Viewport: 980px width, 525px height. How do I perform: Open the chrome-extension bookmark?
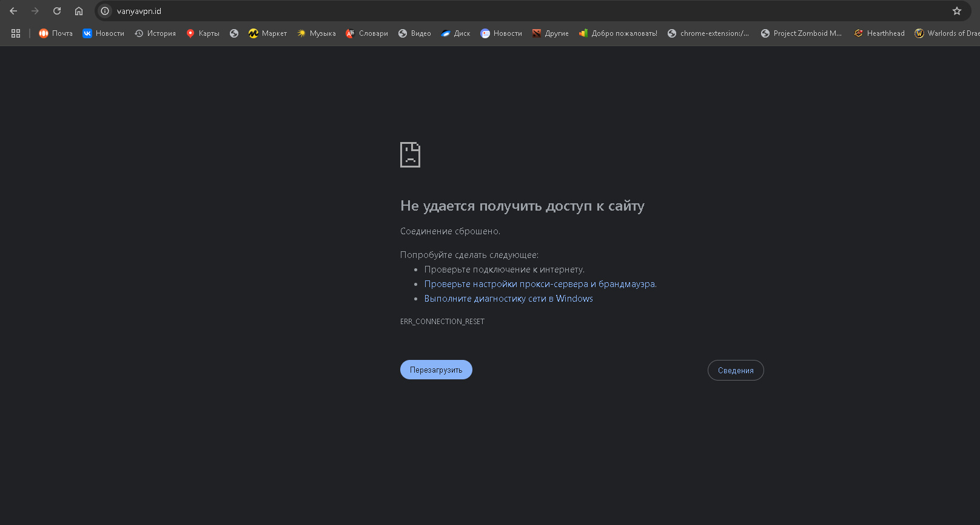pos(708,33)
